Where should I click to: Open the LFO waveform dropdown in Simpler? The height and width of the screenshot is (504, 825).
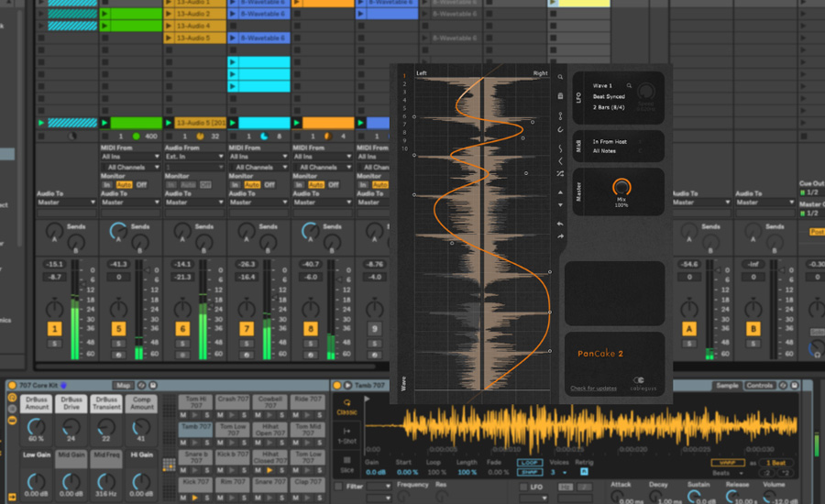pos(533,498)
